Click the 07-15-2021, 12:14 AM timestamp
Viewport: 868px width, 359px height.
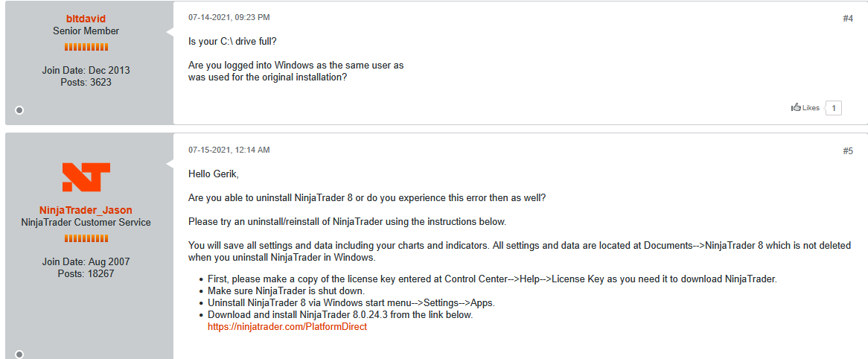pyautogui.click(x=229, y=150)
